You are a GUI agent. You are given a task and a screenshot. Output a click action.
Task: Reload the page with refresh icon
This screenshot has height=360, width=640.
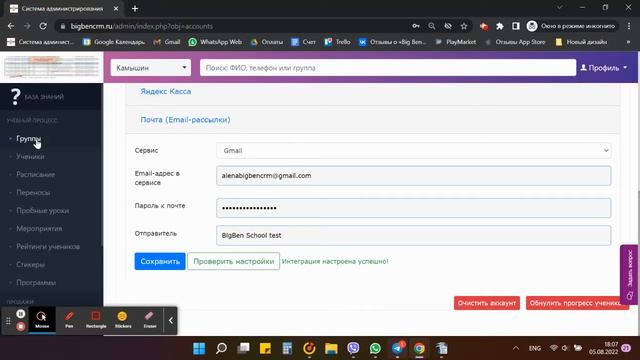pyautogui.click(x=43, y=26)
